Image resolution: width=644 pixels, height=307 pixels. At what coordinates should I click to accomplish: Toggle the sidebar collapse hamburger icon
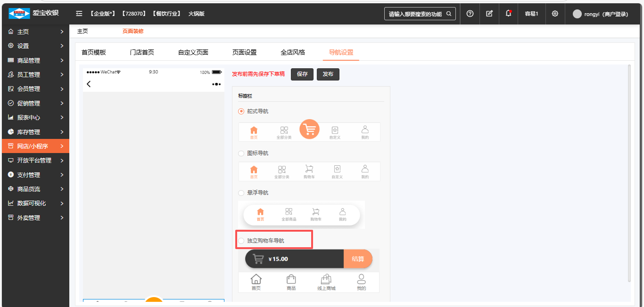(79, 14)
